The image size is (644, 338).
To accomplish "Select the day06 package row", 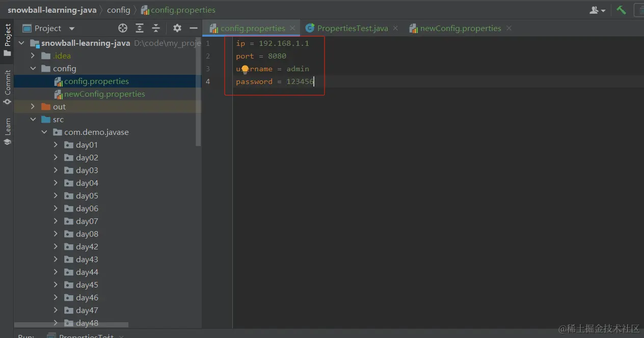I will (x=108, y=209).
